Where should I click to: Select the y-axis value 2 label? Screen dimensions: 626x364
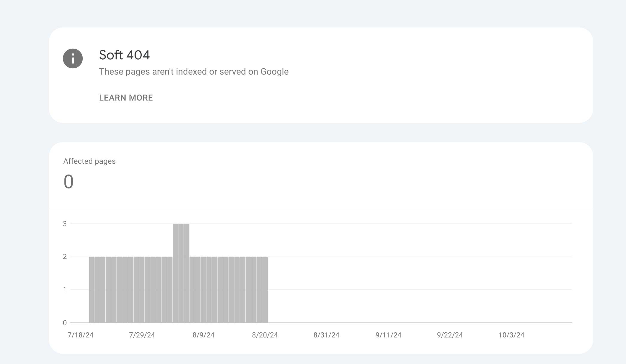point(65,257)
